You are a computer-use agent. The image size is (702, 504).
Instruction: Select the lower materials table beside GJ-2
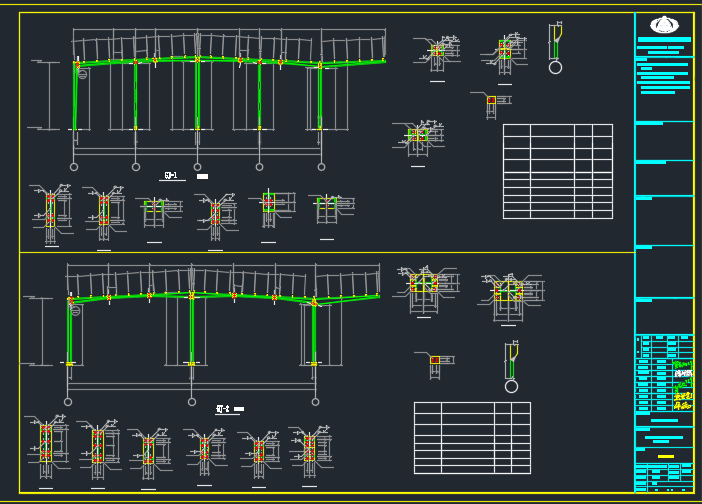point(472,438)
